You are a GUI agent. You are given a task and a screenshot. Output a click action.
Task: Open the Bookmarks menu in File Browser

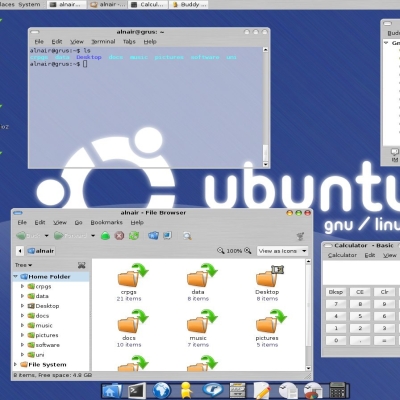(106, 222)
